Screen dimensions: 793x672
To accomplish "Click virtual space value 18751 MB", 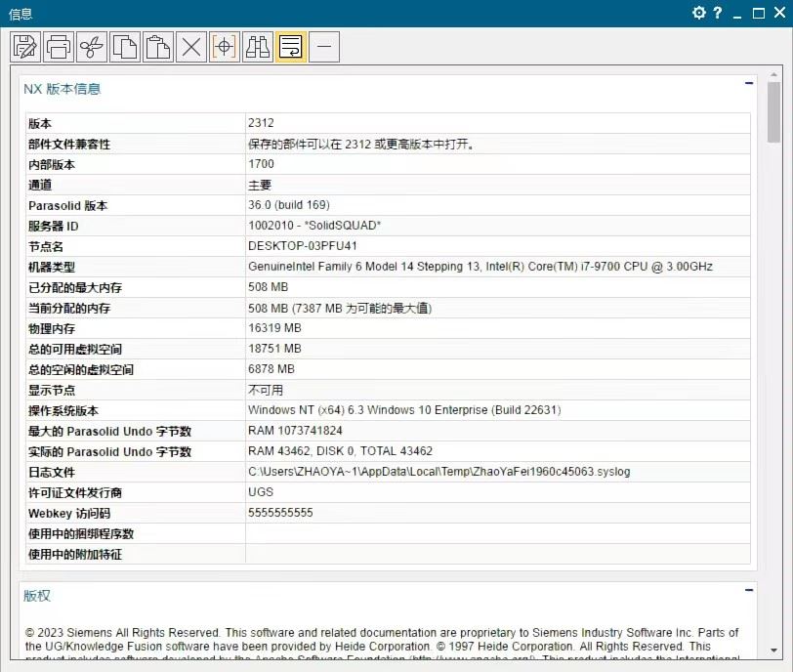I will click(274, 349).
